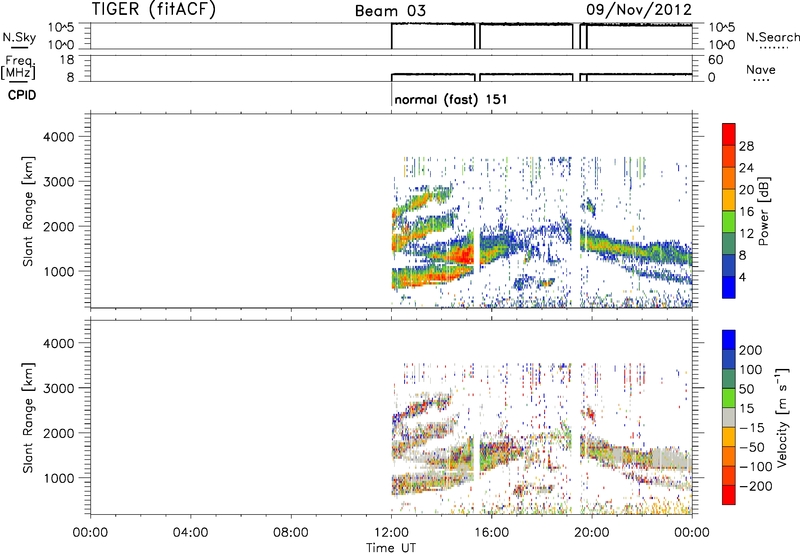Click the 12 label on Power colorbar

[746, 234]
